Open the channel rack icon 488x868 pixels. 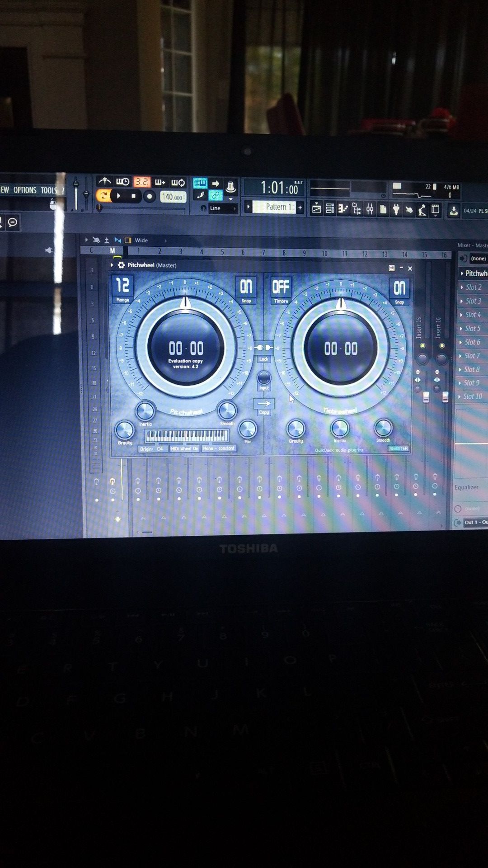pos(330,209)
